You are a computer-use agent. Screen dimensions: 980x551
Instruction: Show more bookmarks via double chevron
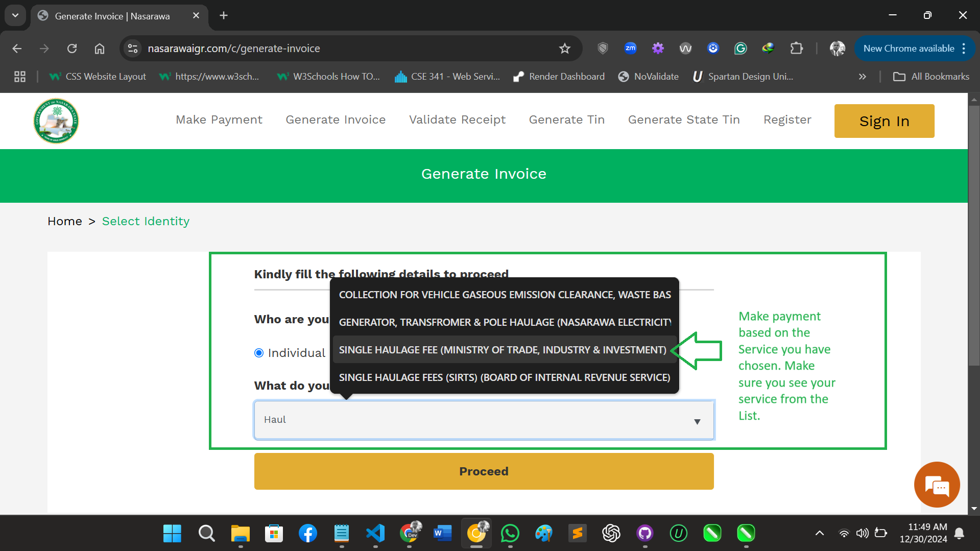pos(862,77)
